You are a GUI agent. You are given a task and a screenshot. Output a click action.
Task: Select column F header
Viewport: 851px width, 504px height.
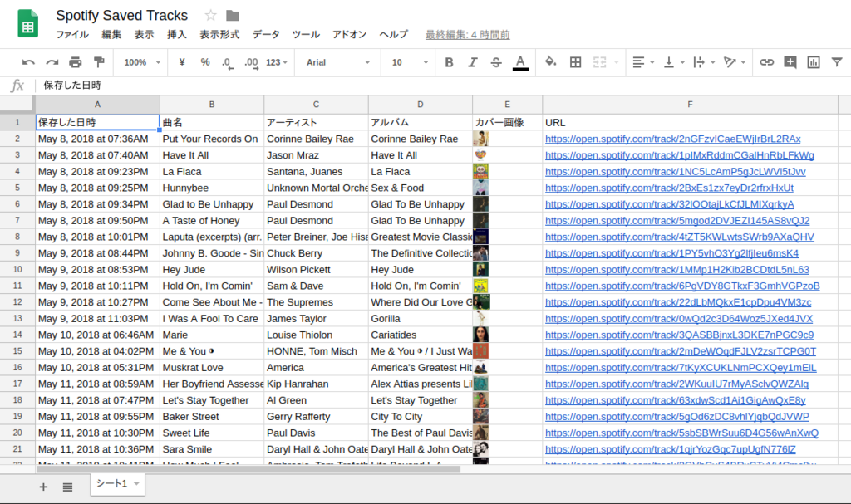[x=690, y=105]
